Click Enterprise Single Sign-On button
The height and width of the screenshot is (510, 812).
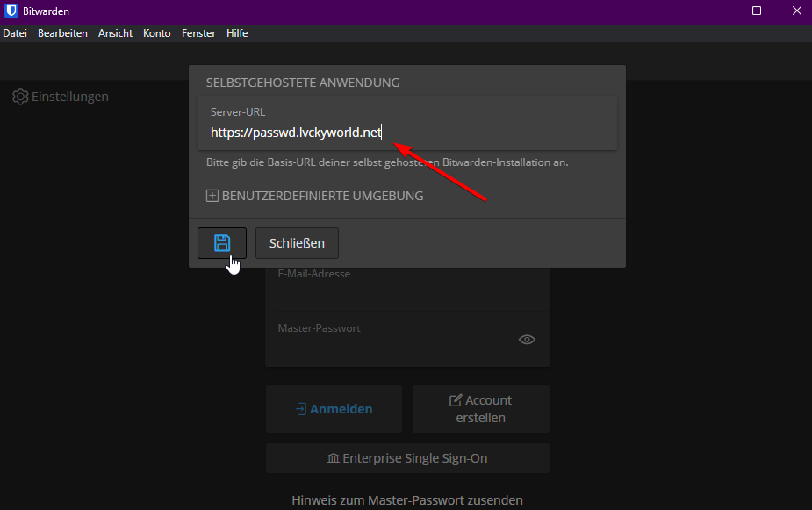407,458
